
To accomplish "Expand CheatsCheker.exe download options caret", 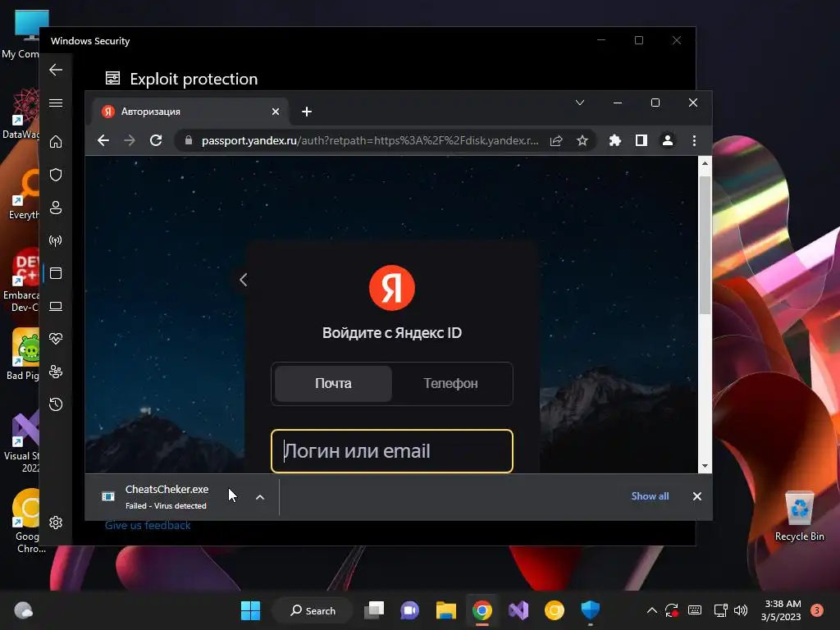I will [260, 497].
